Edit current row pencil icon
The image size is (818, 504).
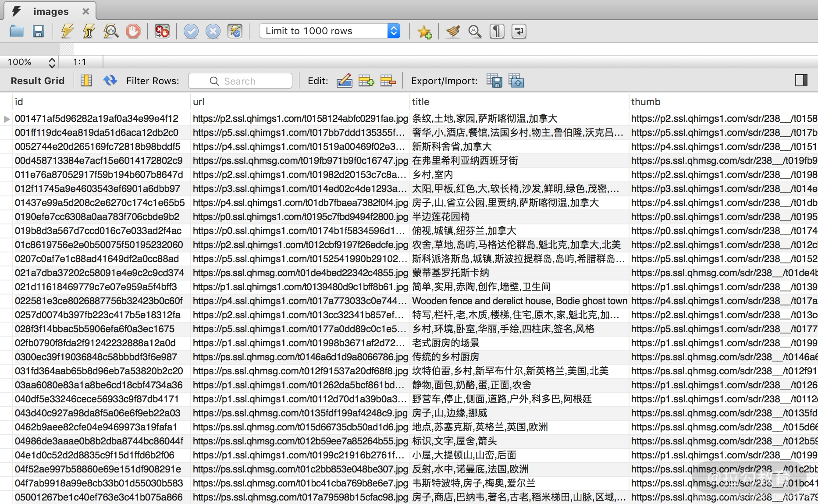pos(345,81)
